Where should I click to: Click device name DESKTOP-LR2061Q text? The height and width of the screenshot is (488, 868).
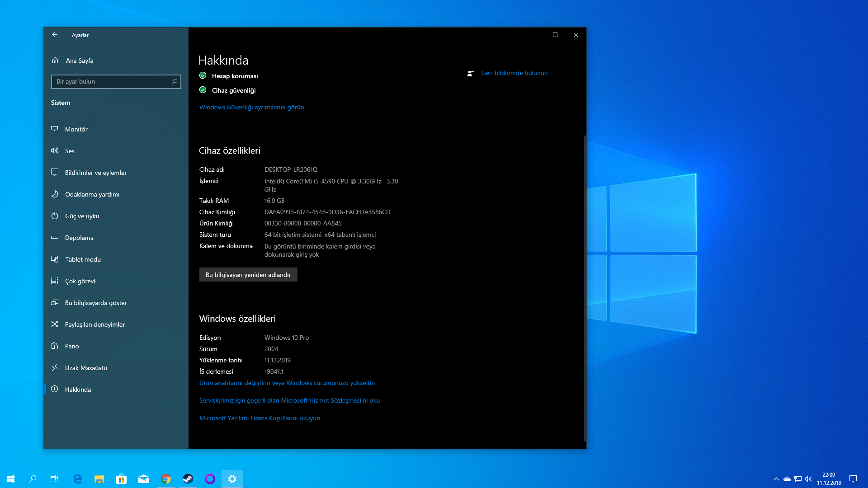291,169
